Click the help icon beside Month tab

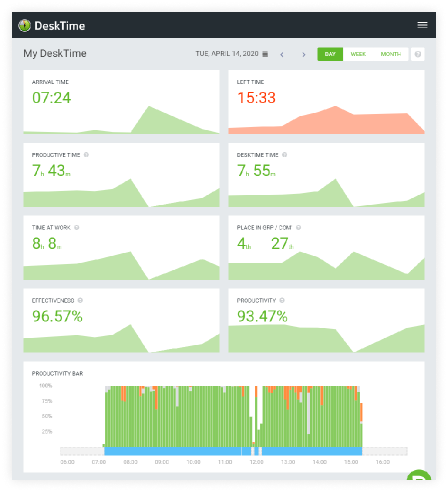click(x=418, y=54)
